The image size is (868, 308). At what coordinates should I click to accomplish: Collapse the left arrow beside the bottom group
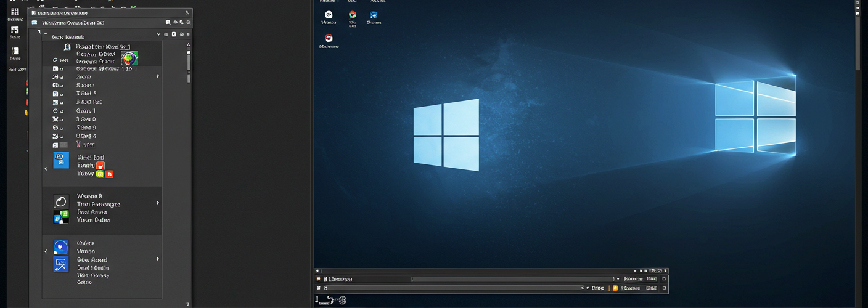(x=46, y=251)
